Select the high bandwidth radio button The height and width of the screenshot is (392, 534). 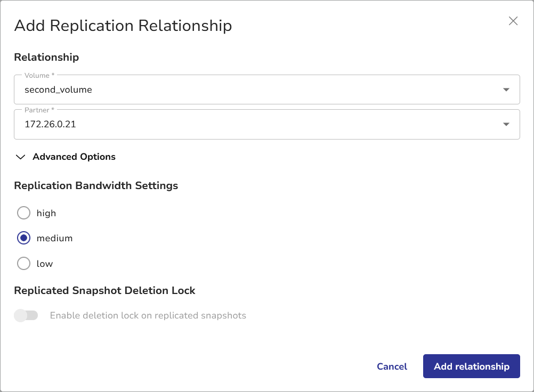(24, 213)
